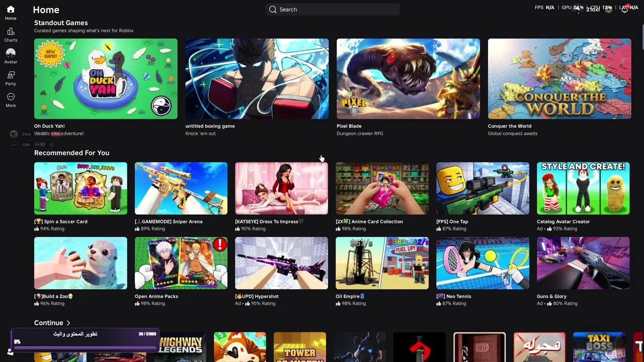Click the 'Recommended For You' section heading

click(x=71, y=153)
